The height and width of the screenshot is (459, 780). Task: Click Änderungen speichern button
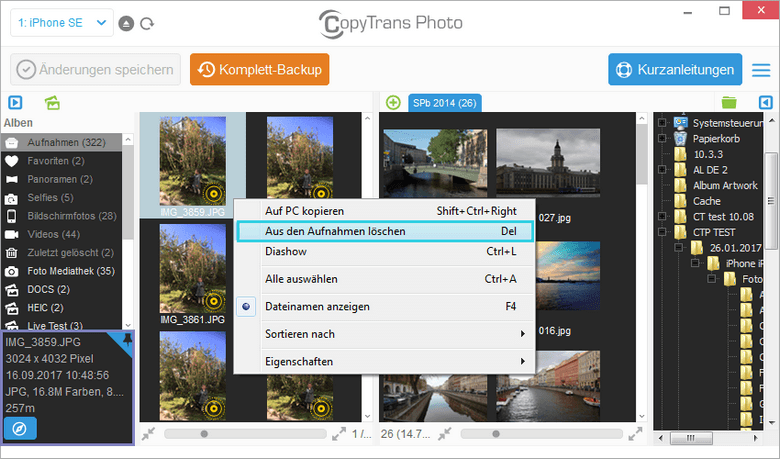click(x=96, y=70)
